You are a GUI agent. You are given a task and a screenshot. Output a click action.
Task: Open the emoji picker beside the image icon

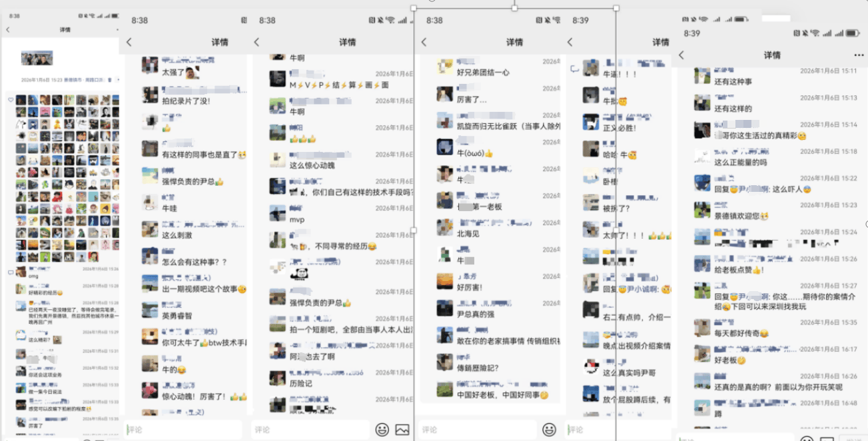pyautogui.click(x=382, y=430)
